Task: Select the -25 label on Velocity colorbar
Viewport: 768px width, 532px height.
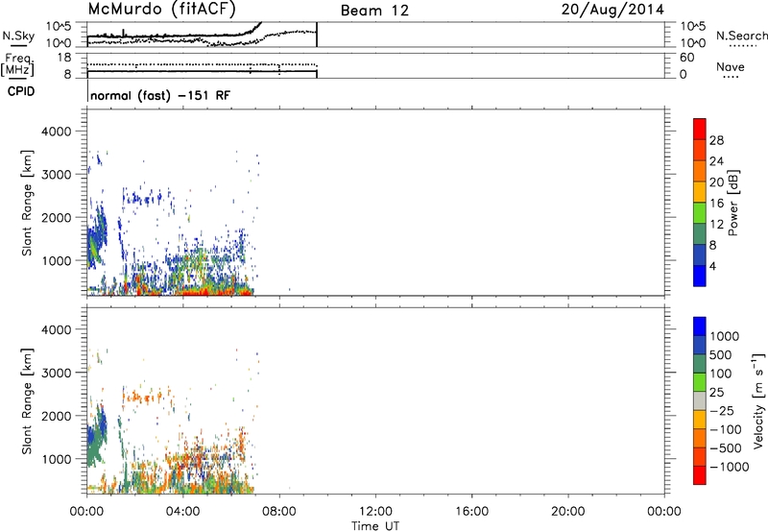Action: 722,411
